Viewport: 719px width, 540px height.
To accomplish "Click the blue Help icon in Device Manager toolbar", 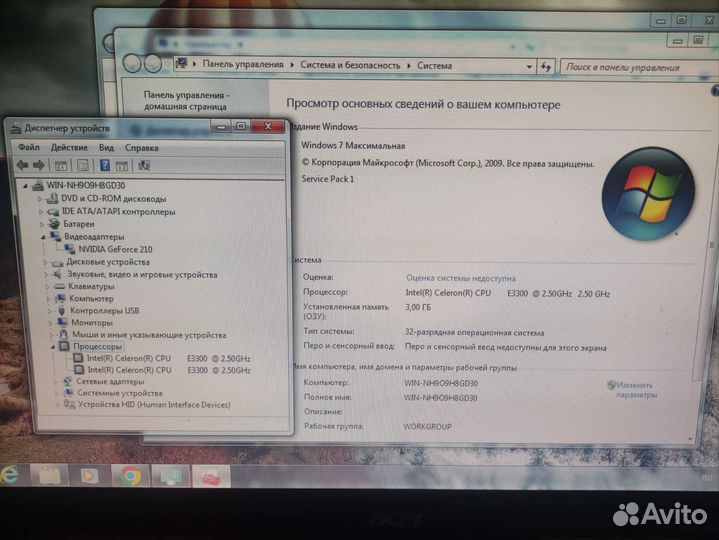I will point(105,165).
